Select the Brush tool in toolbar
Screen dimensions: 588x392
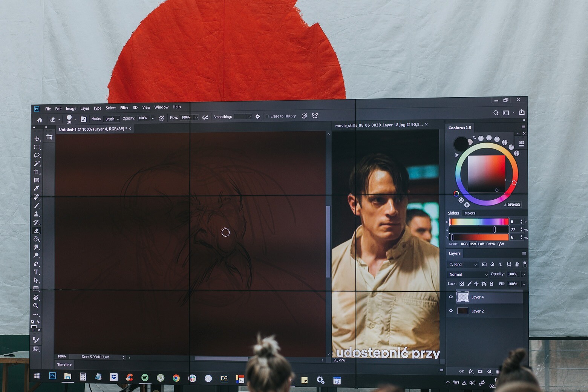point(37,205)
